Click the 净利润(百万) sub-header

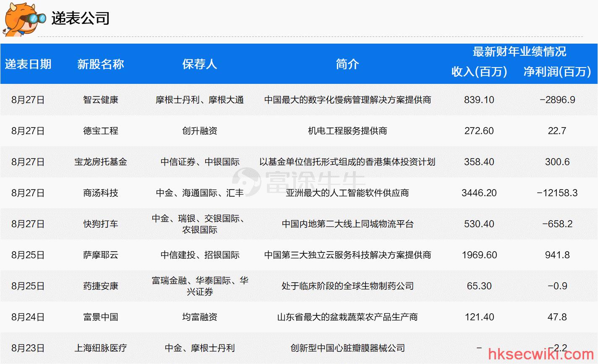pyautogui.click(x=557, y=72)
